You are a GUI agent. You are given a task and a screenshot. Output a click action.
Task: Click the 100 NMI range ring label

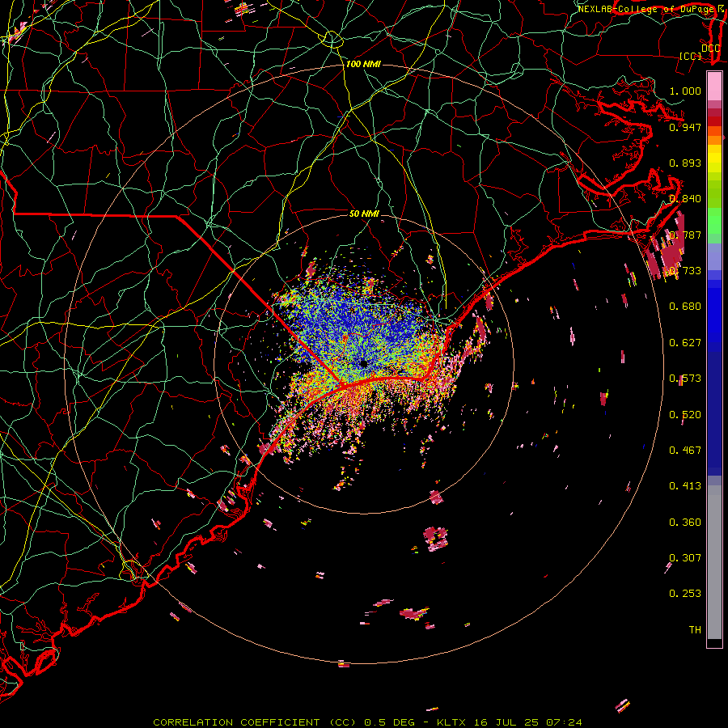point(363,64)
